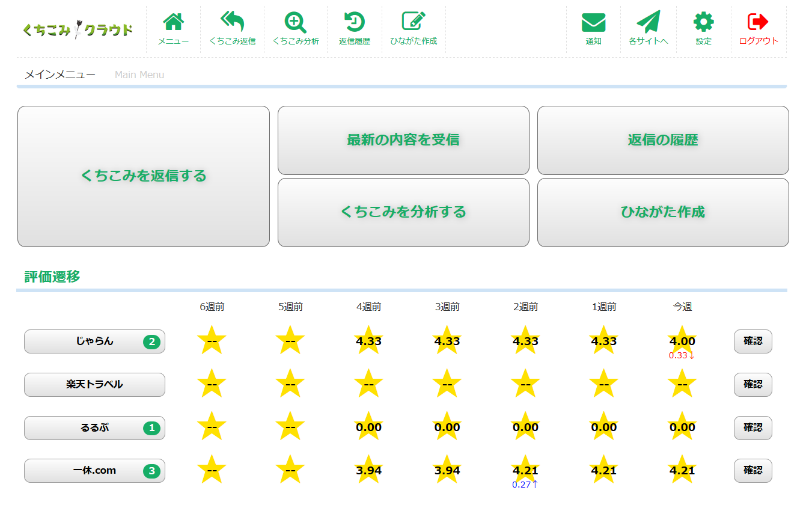Select the ひながた作成 pencil icon
Image resolution: width=812 pixels, height=508 pixels.
click(414, 22)
